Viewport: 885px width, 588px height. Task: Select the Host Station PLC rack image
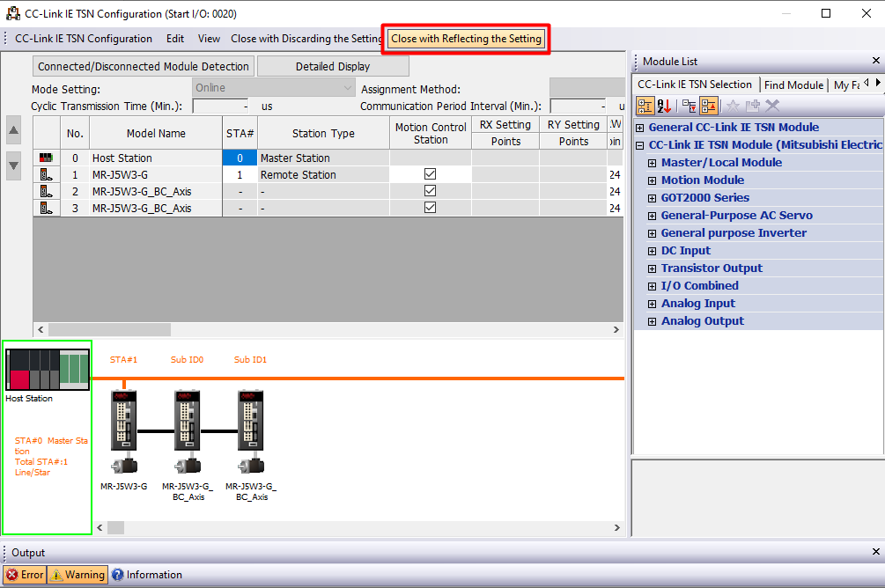[48, 370]
